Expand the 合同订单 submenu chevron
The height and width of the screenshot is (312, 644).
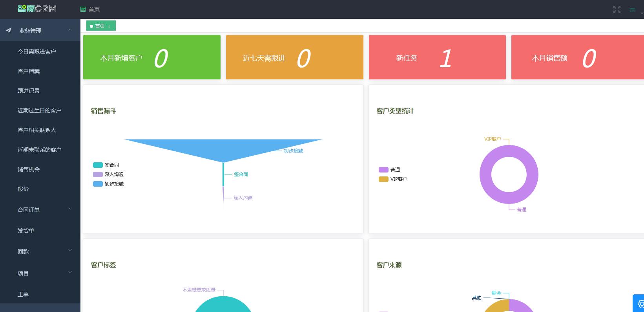coord(70,209)
